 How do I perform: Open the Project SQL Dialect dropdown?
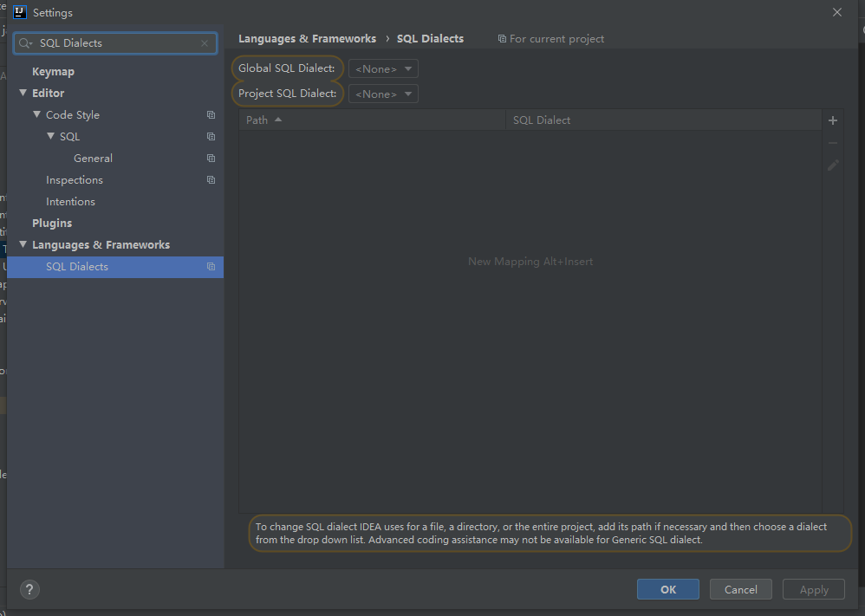click(382, 93)
